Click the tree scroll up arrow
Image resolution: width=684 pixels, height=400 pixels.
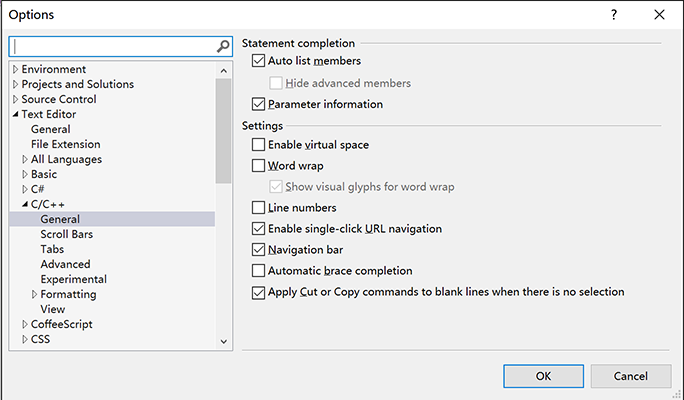224,70
